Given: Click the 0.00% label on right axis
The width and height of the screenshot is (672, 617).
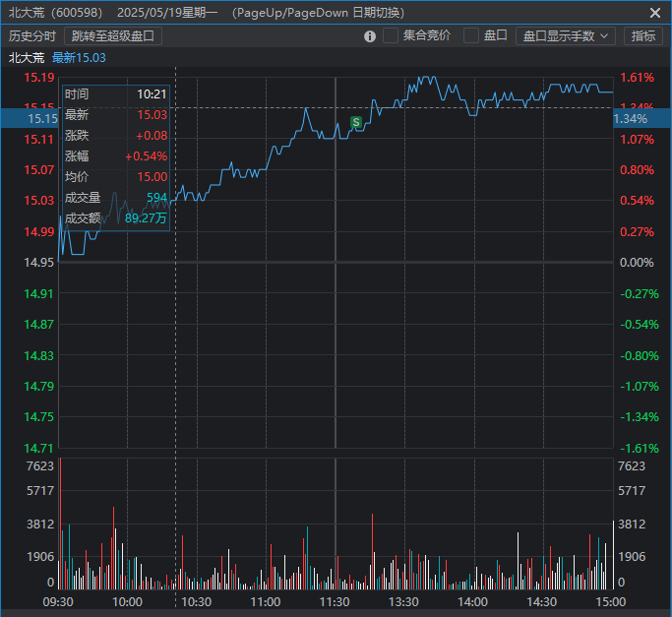Looking at the screenshot, I should [637, 263].
